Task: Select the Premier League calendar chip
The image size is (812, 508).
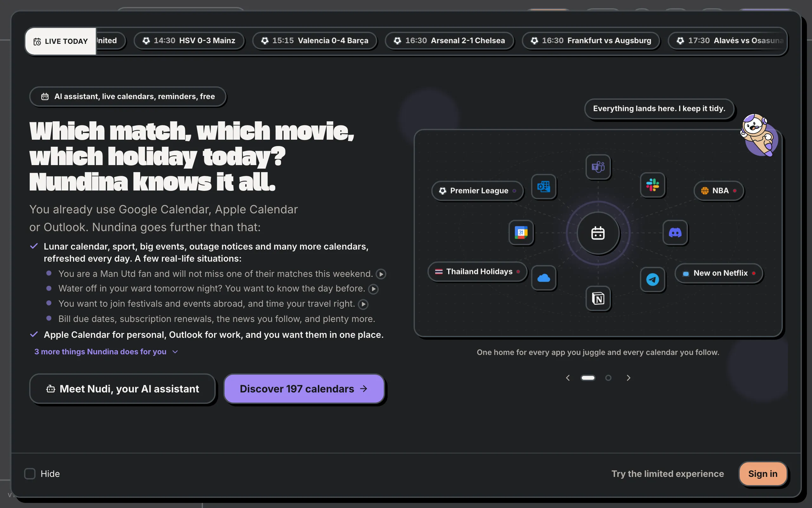Action: pyautogui.click(x=477, y=190)
